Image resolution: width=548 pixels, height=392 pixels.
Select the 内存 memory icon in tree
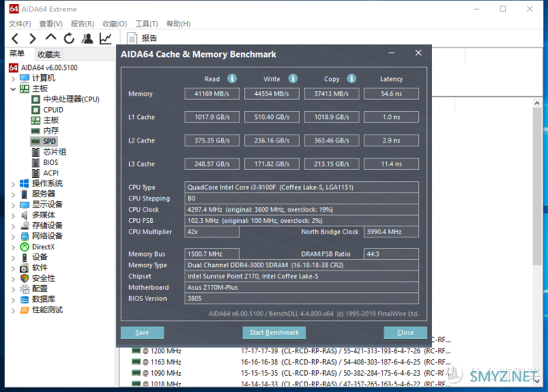tap(35, 131)
